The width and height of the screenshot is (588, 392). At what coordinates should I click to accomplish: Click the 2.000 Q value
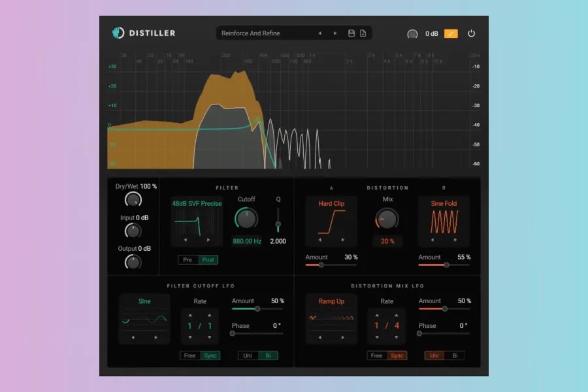point(278,241)
